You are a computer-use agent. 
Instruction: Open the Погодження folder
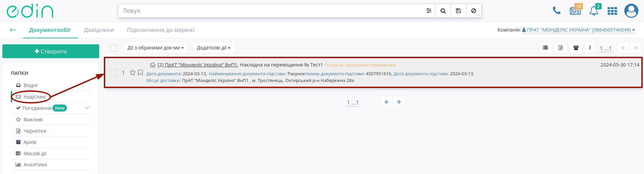coord(37,108)
